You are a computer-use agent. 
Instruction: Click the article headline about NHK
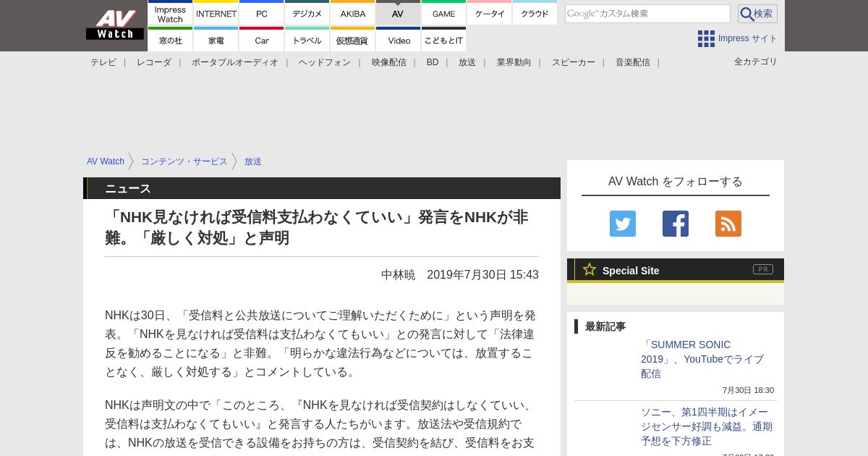(x=317, y=227)
